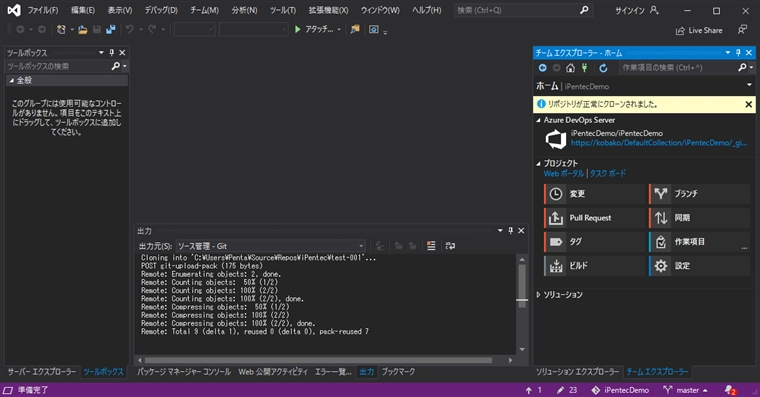Click the unpushed commits count in status bar
The height and width of the screenshot is (397, 760).
(x=534, y=390)
